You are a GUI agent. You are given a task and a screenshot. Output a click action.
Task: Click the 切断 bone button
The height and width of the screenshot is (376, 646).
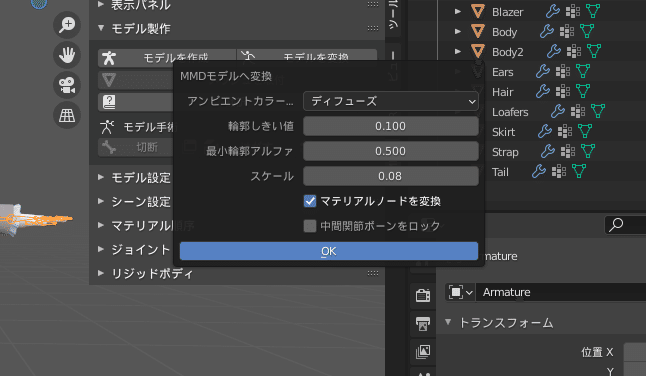point(136,147)
